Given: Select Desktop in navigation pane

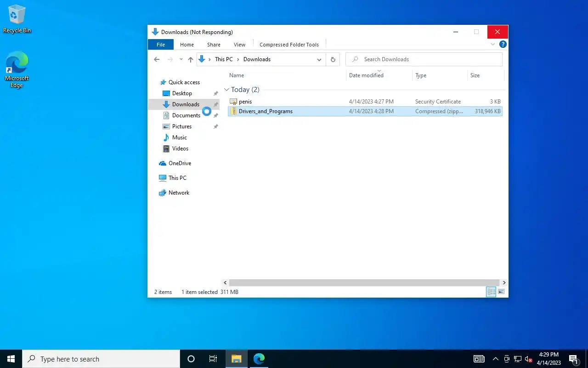Looking at the screenshot, I should [x=182, y=93].
